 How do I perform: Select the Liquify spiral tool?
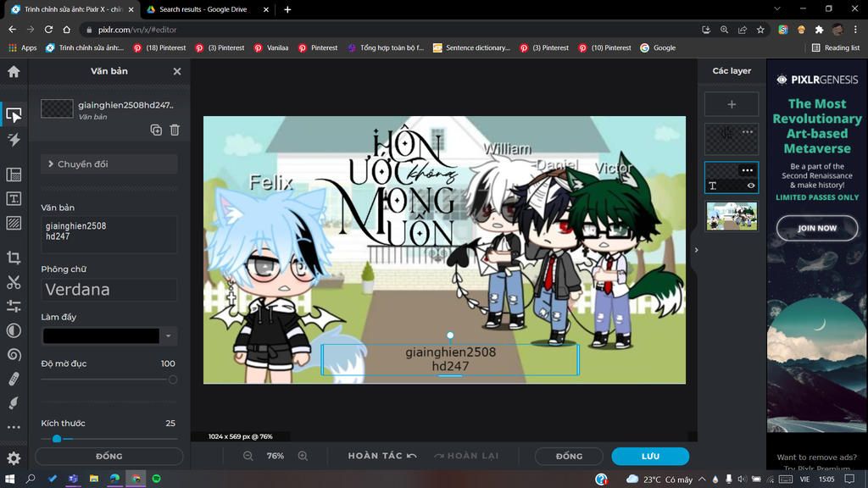[14, 355]
